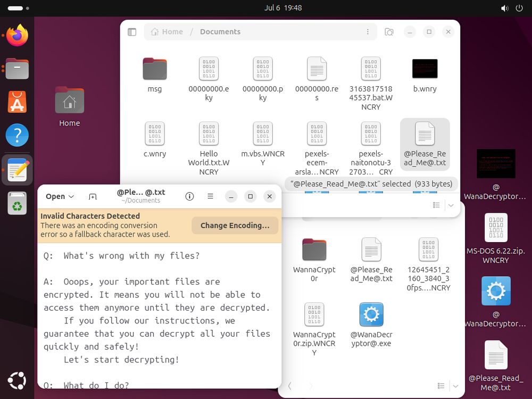Open the Home folder desktop icon
Screen dimensions: 532x399
(x=70, y=107)
